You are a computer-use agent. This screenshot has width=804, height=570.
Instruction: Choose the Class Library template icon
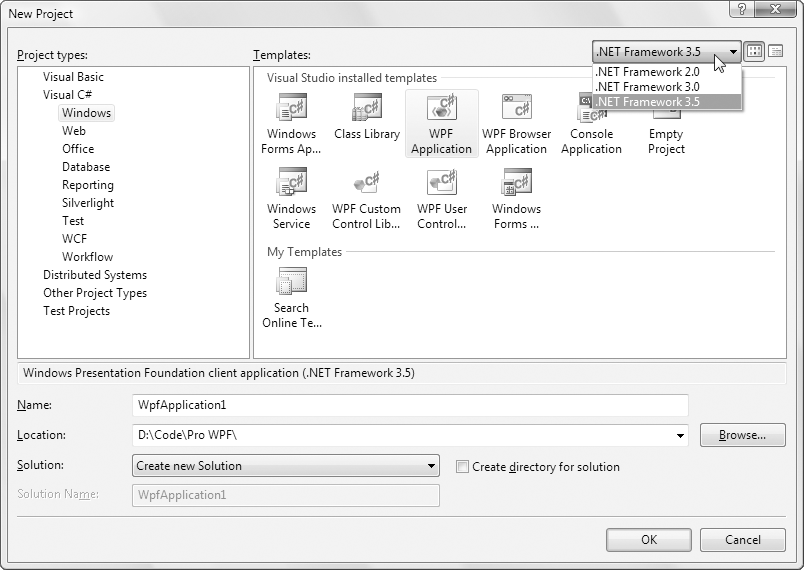click(x=367, y=107)
